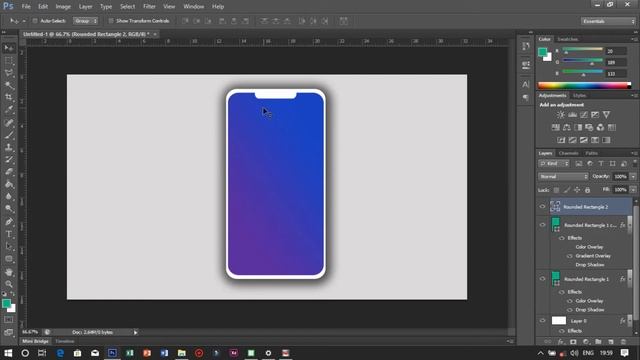Select the History Brush tool
The width and height of the screenshot is (640, 360).
click(9, 160)
